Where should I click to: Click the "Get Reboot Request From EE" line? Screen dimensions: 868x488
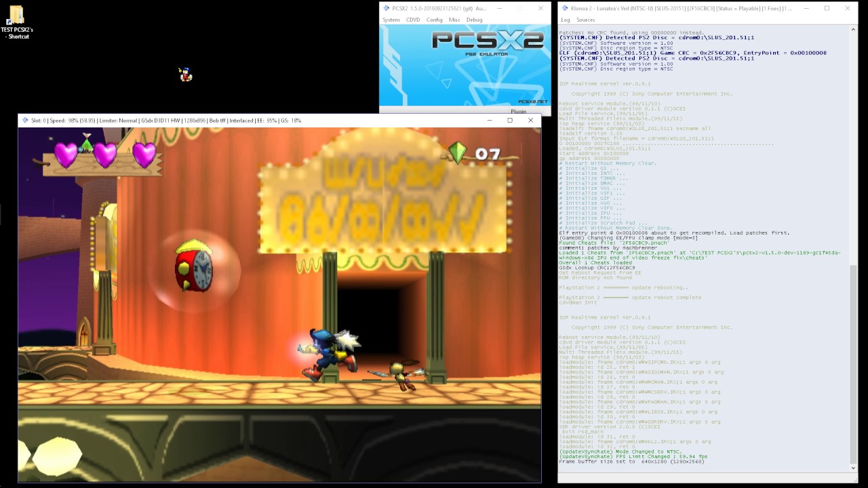[x=599, y=272]
